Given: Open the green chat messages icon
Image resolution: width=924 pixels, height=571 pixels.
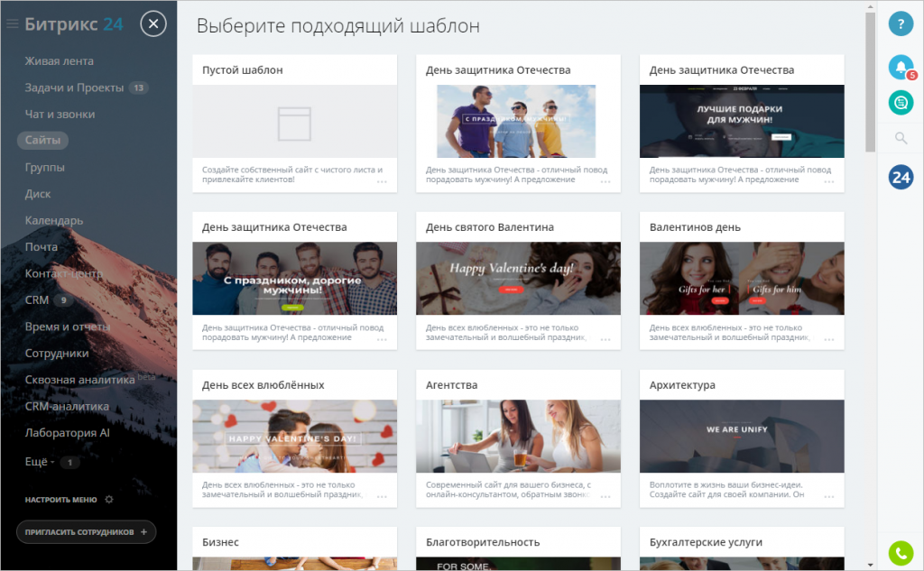Looking at the screenshot, I should coord(901,103).
